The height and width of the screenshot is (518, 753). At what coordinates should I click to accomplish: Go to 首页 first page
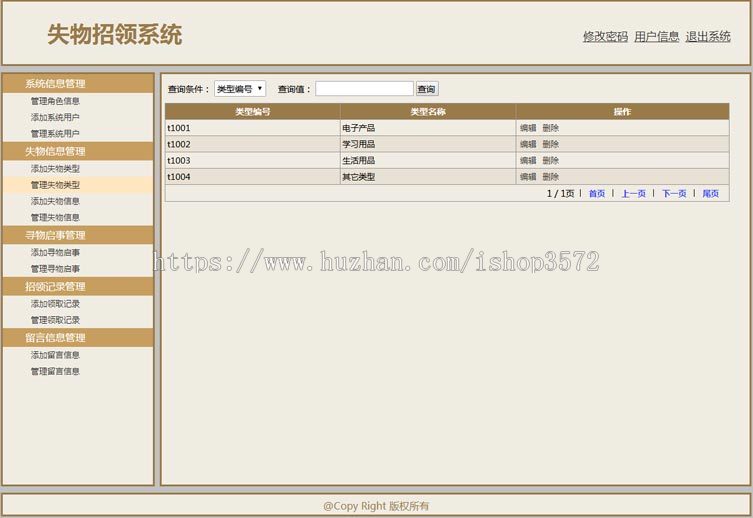[597, 193]
